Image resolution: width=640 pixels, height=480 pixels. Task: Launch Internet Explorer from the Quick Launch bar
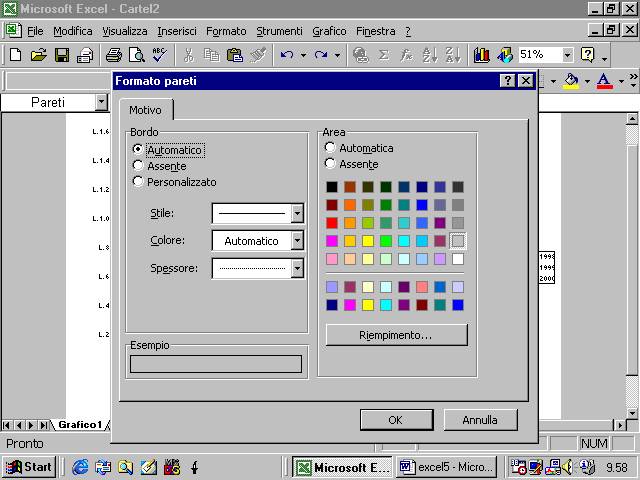[x=80, y=467]
